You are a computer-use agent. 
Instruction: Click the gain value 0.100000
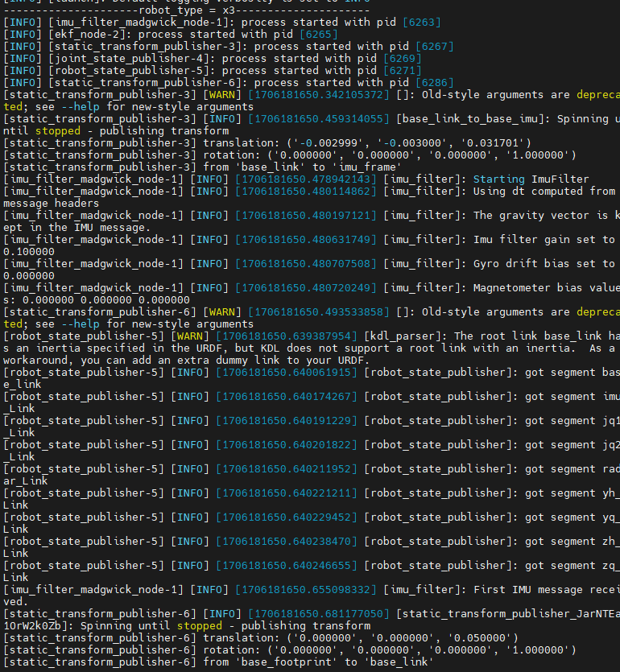tap(29, 252)
